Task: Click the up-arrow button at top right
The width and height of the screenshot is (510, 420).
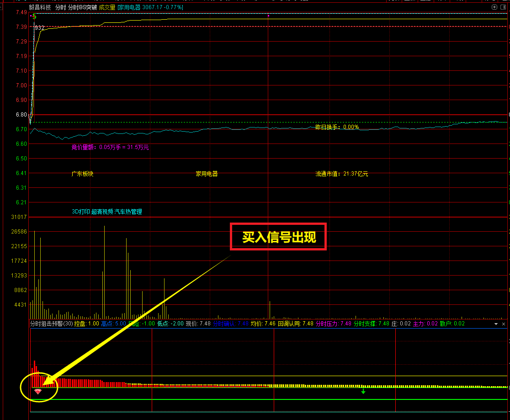Action: point(494,7)
